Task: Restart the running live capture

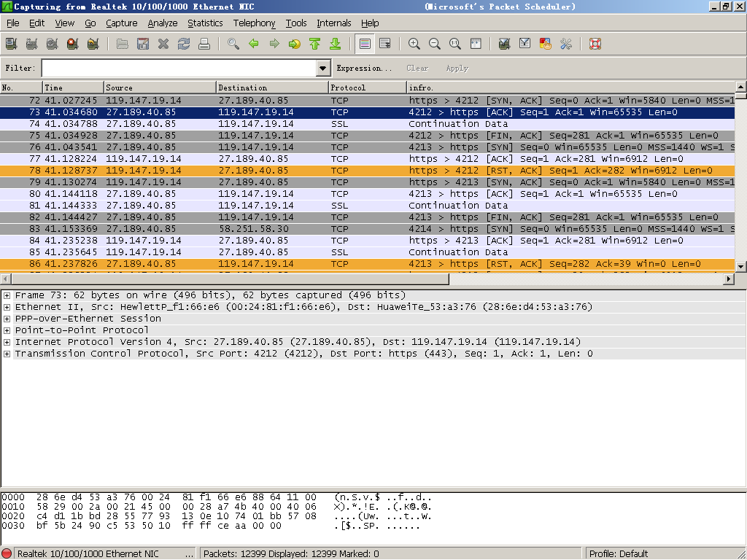Action: [93, 44]
